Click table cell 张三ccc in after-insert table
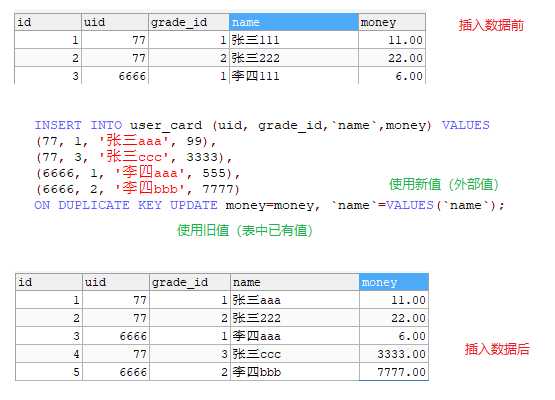The image size is (555, 400). 294,354
